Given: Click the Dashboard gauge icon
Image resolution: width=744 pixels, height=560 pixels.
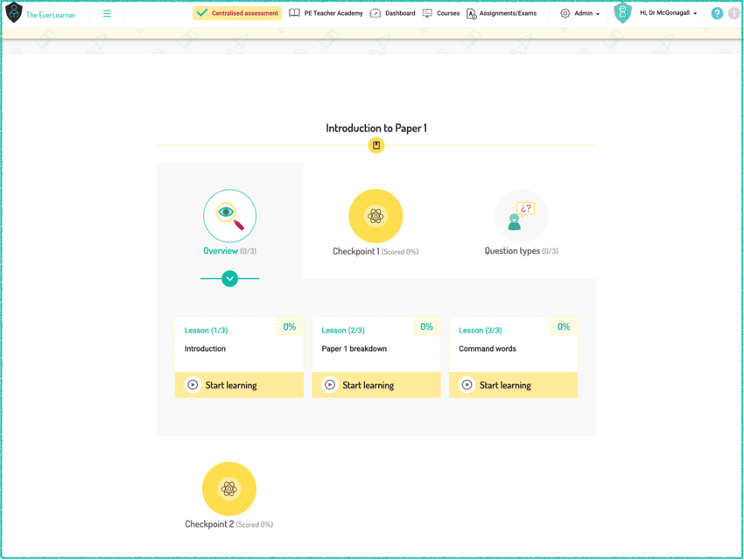Looking at the screenshot, I should [376, 13].
